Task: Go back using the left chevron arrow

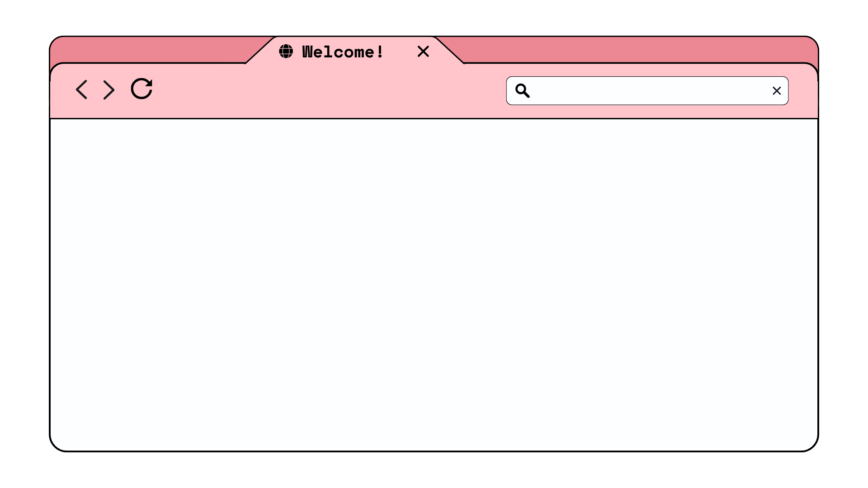Action: pyautogui.click(x=81, y=90)
